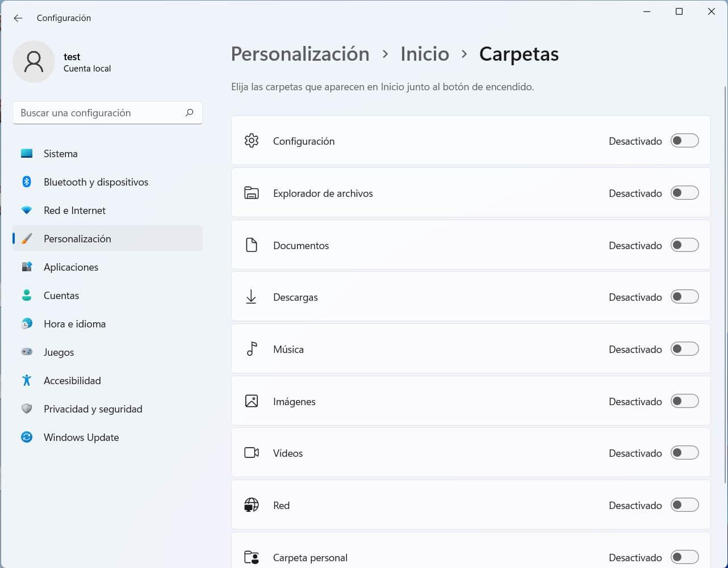
Task: Click the vertical scrollbar on right
Action: tap(725, 284)
